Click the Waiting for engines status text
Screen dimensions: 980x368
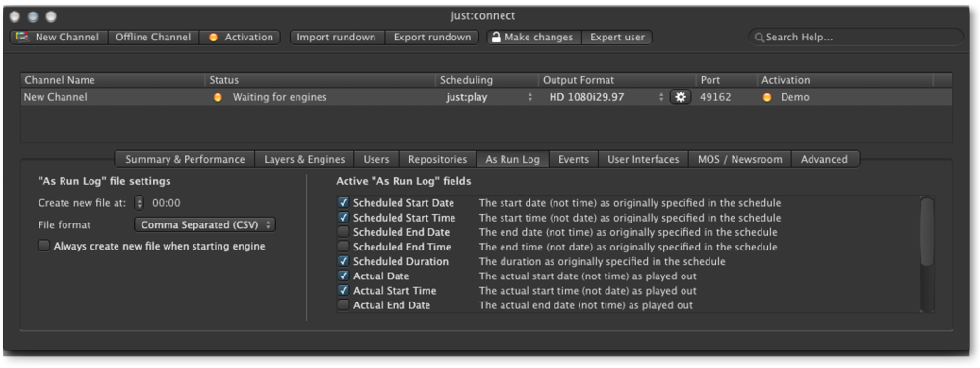pos(279,97)
